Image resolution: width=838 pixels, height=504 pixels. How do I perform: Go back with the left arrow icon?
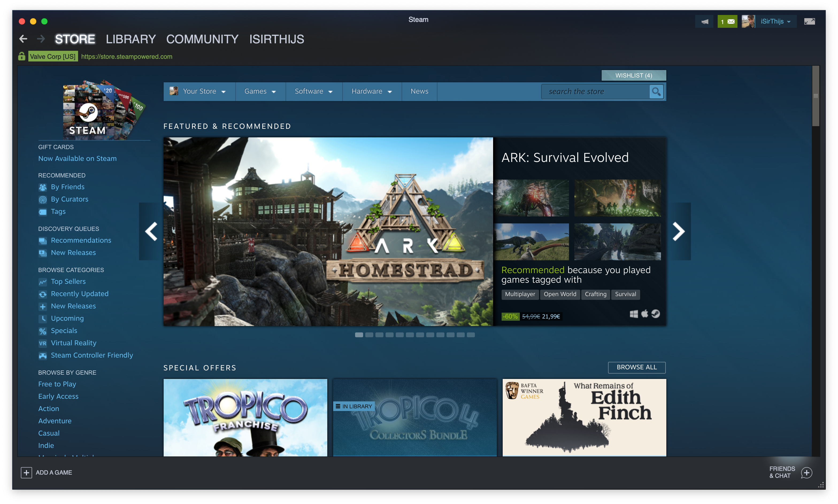coord(23,39)
